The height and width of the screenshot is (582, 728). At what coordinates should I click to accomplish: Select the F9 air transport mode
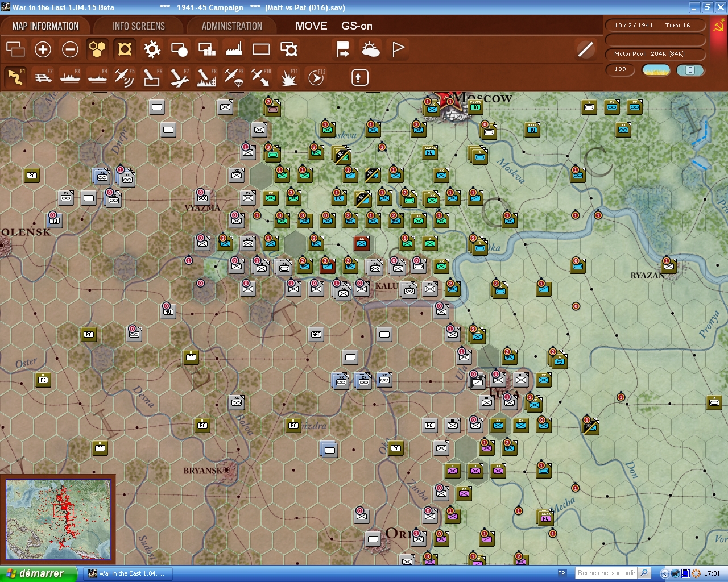tap(234, 77)
